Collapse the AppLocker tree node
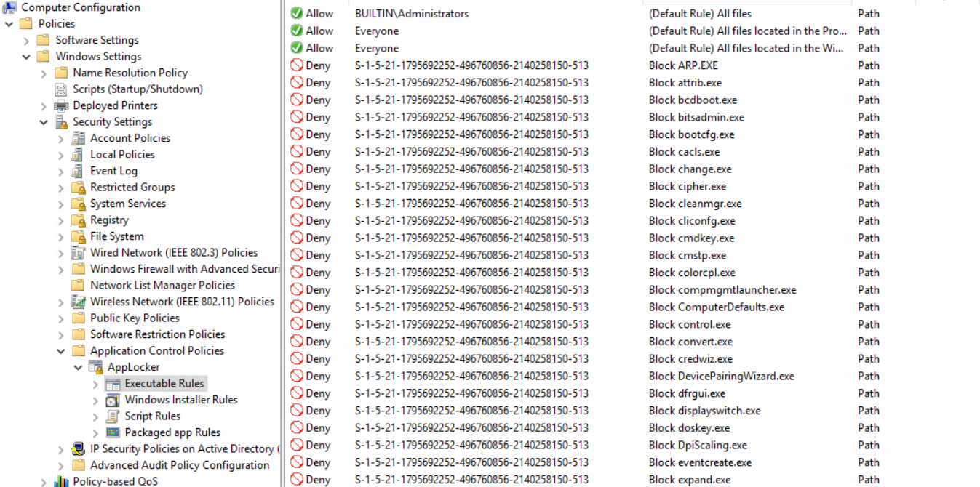The height and width of the screenshot is (487, 980). pos(79,367)
